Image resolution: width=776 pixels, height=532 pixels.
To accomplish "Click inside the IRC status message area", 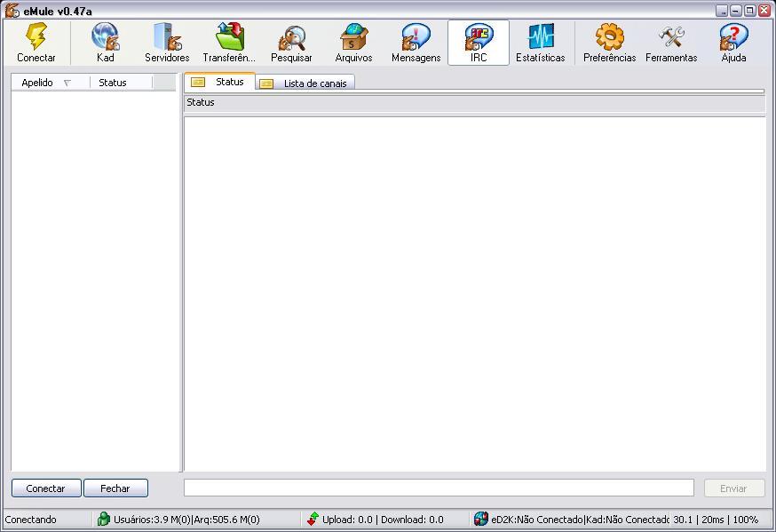I will coord(475,294).
